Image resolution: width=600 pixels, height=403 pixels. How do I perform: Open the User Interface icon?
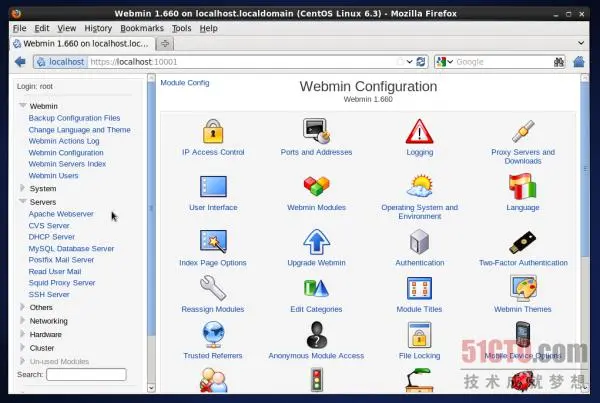coord(213,186)
